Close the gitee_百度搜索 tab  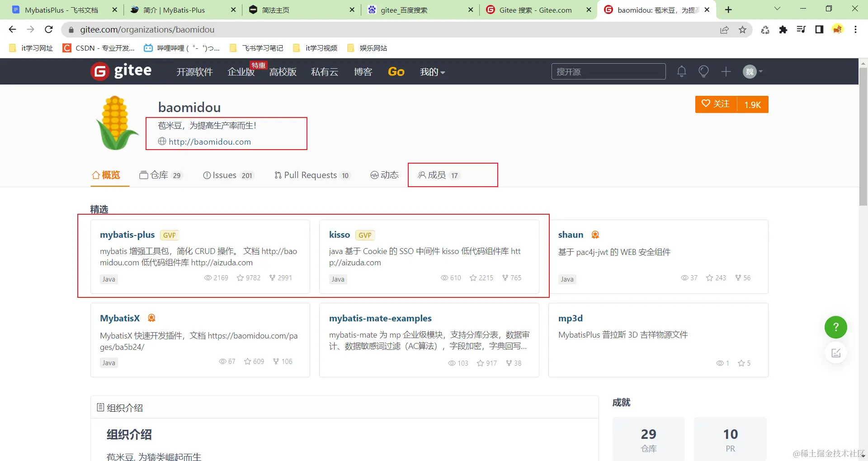(471, 10)
